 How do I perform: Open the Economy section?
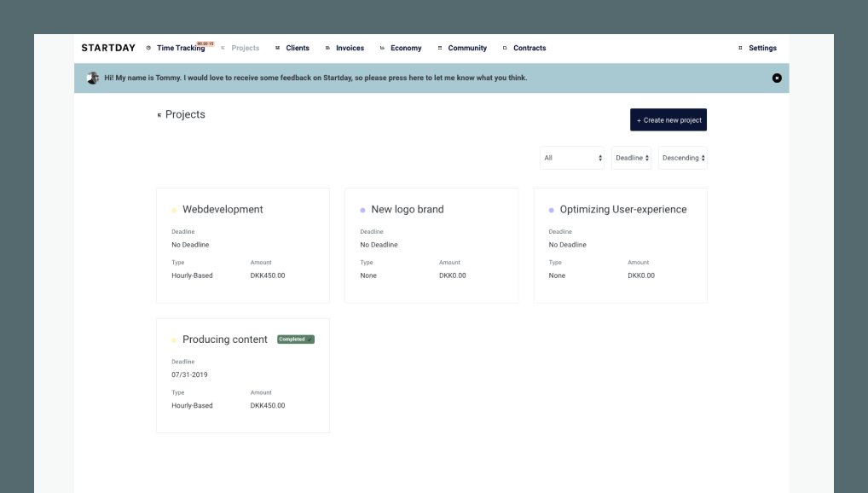pyautogui.click(x=406, y=49)
